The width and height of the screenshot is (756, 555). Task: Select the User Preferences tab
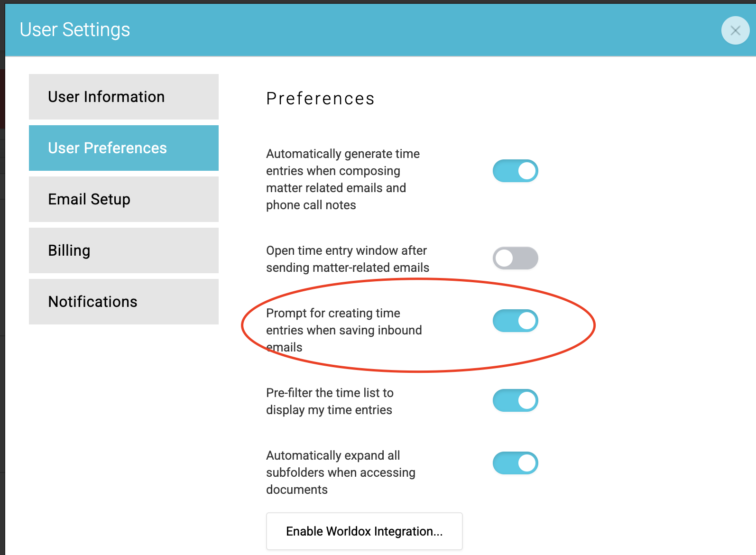124,148
